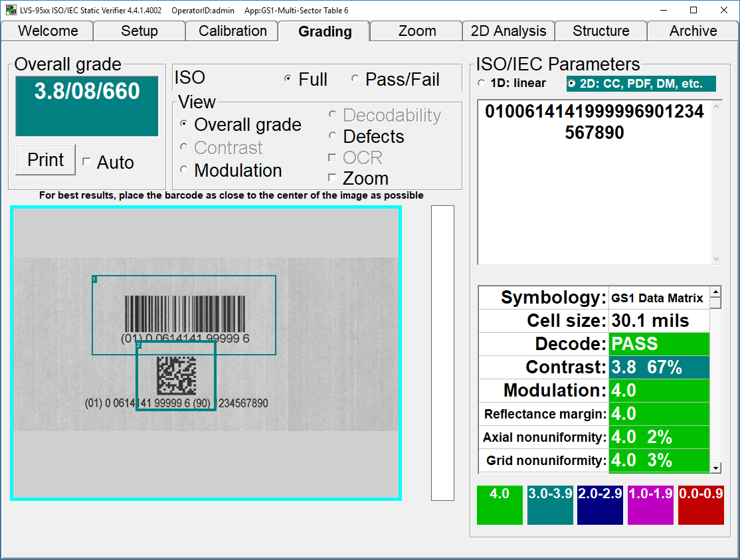Minimize the verifier window

[664, 10]
